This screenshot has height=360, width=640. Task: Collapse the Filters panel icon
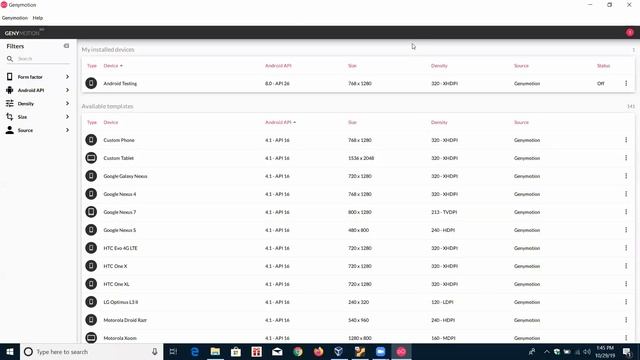[x=66, y=46]
